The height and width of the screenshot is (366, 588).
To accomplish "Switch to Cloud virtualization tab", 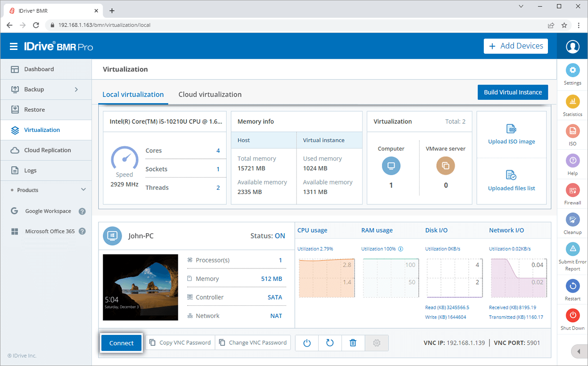I will click(210, 94).
